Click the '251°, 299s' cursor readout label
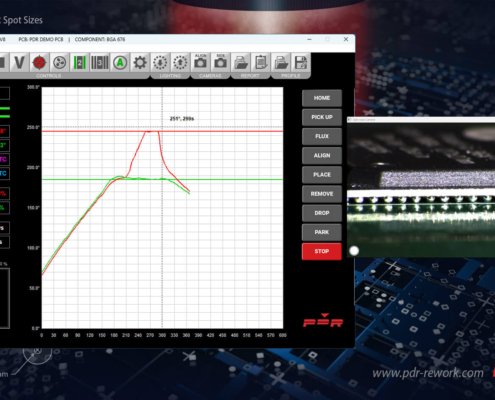This screenshot has height=400, width=495. [182, 119]
